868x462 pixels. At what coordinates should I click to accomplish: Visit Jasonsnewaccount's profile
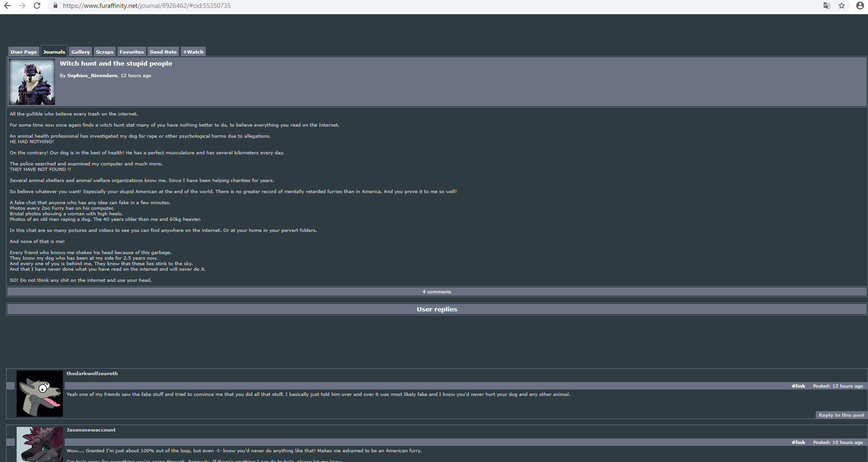pos(91,430)
